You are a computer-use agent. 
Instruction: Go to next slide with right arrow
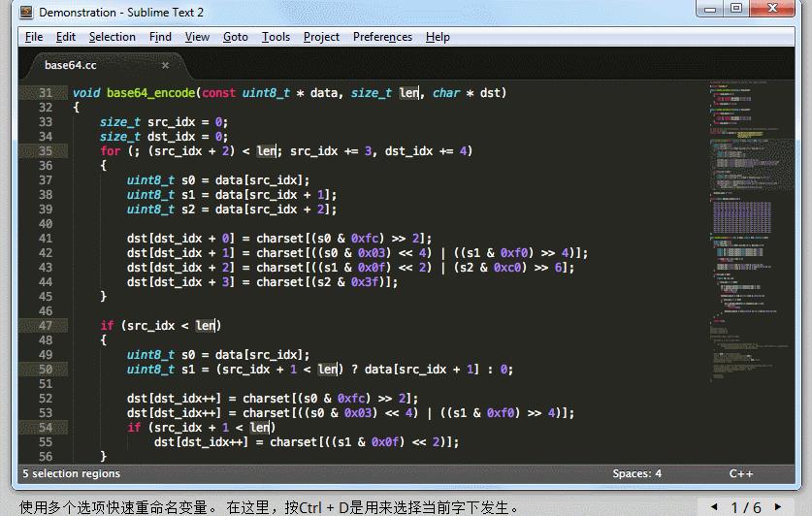778,506
